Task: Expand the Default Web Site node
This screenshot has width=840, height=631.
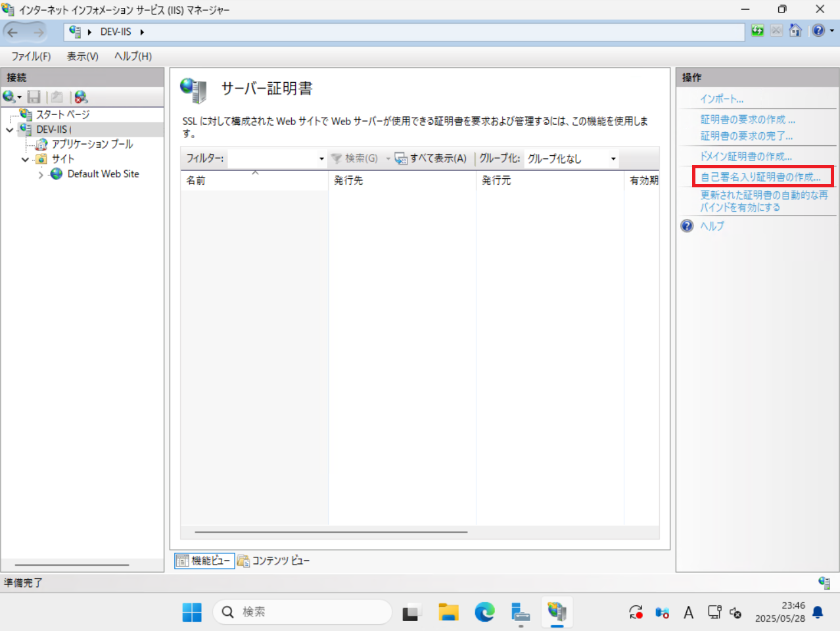Action: 41,174
